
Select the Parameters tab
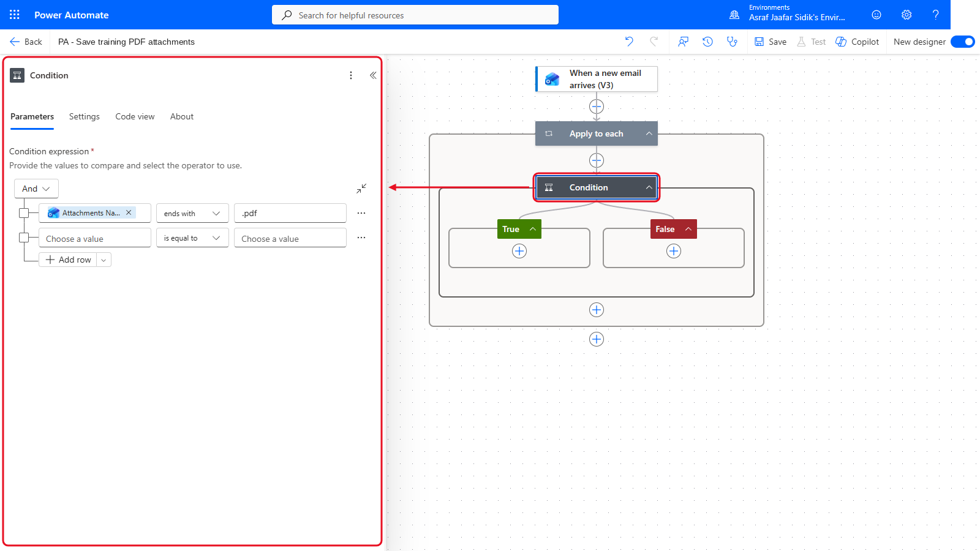pyautogui.click(x=32, y=116)
